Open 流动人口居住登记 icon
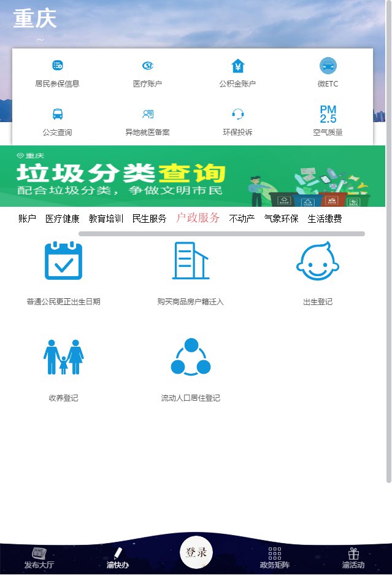The height and width of the screenshot is (575, 392). (190, 357)
